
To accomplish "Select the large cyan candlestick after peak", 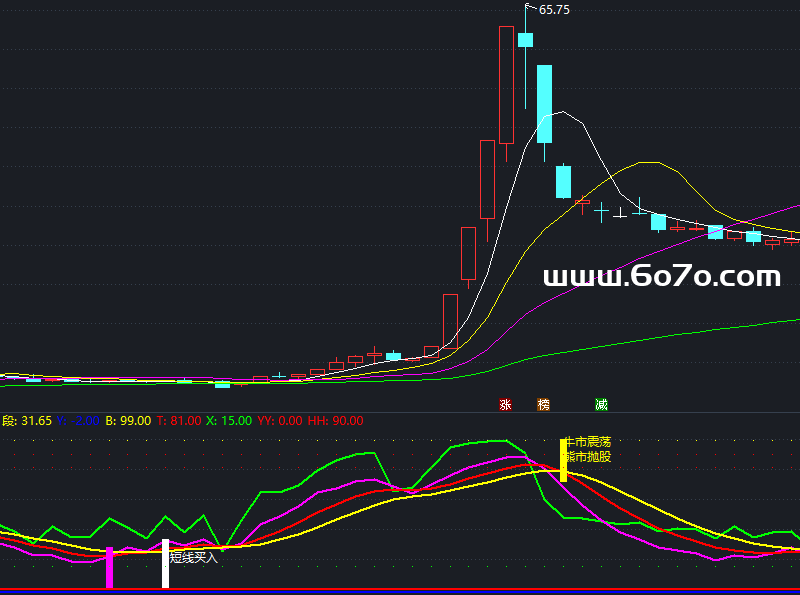I will pos(544,104).
